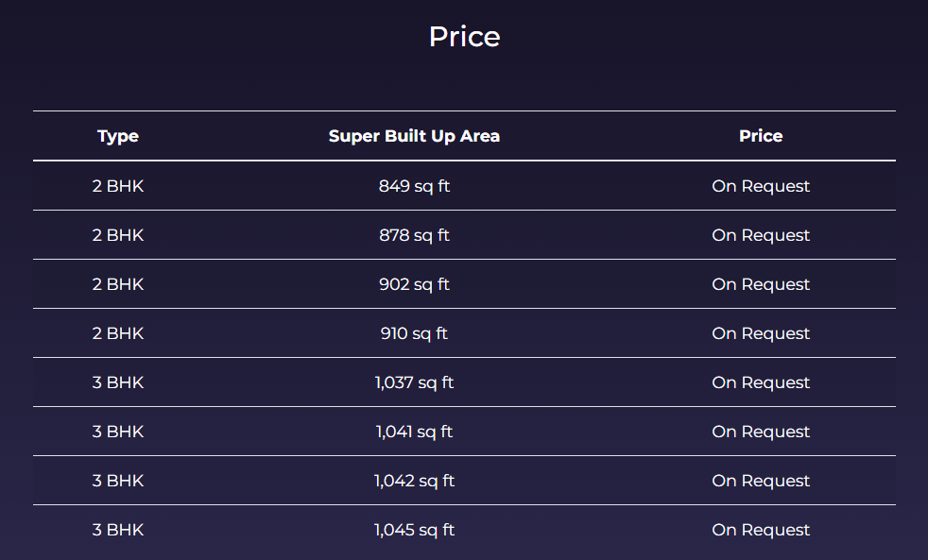Select 3 BHK in the 1,042 sq ft row
Viewport: 928px width, 560px height.
pyautogui.click(x=118, y=481)
